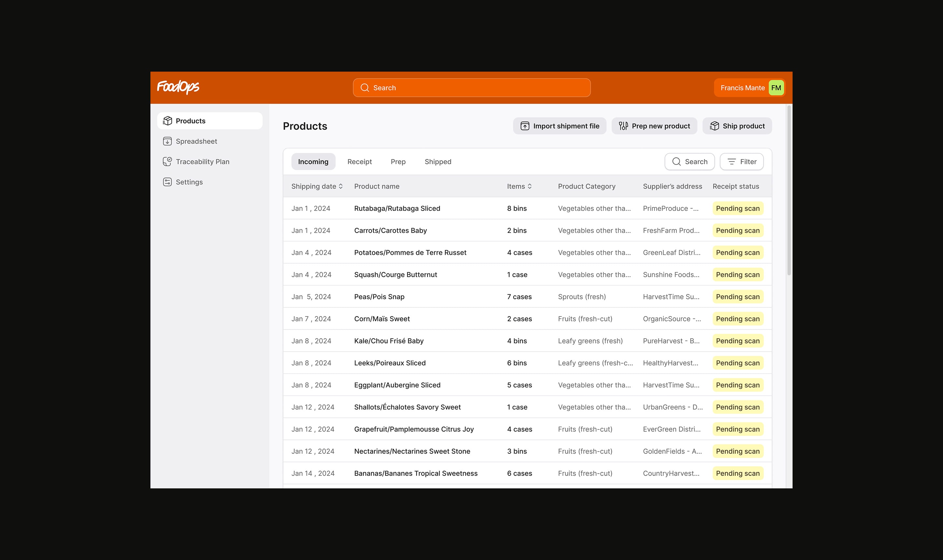Click Jan 7, 2024 shipping date
943x560 pixels.
pyautogui.click(x=311, y=319)
